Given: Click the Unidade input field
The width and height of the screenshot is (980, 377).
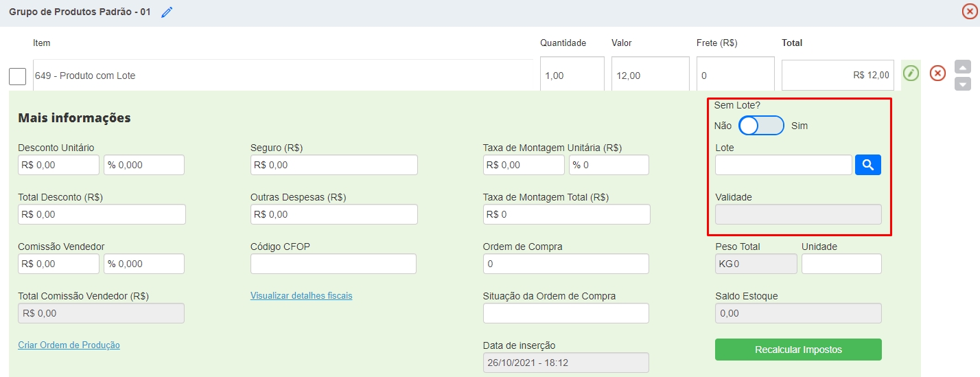Looking at the screenshot, I should coord(841,264).
